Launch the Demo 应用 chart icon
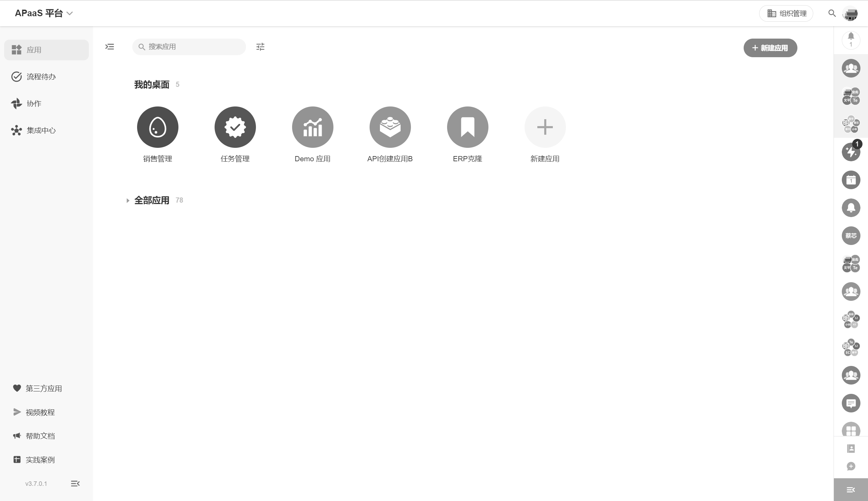Image resolution: width=868 pixels, height=501 pixels. (x=312, y=127)
